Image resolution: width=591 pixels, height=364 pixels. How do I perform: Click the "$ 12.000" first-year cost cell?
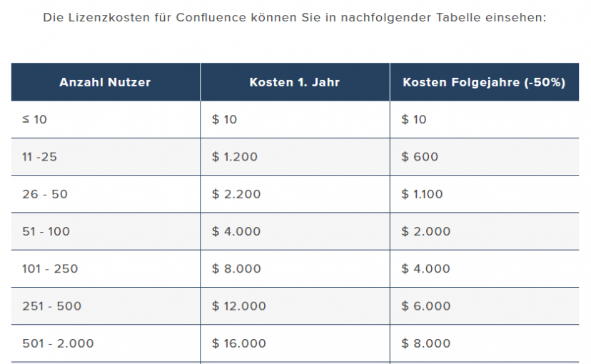click(239, 306)
